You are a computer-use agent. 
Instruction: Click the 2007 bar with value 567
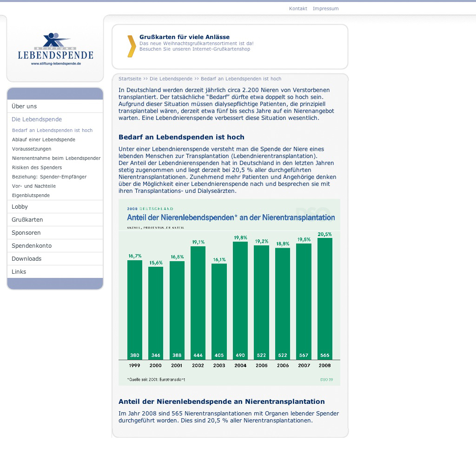pos(304,302)
